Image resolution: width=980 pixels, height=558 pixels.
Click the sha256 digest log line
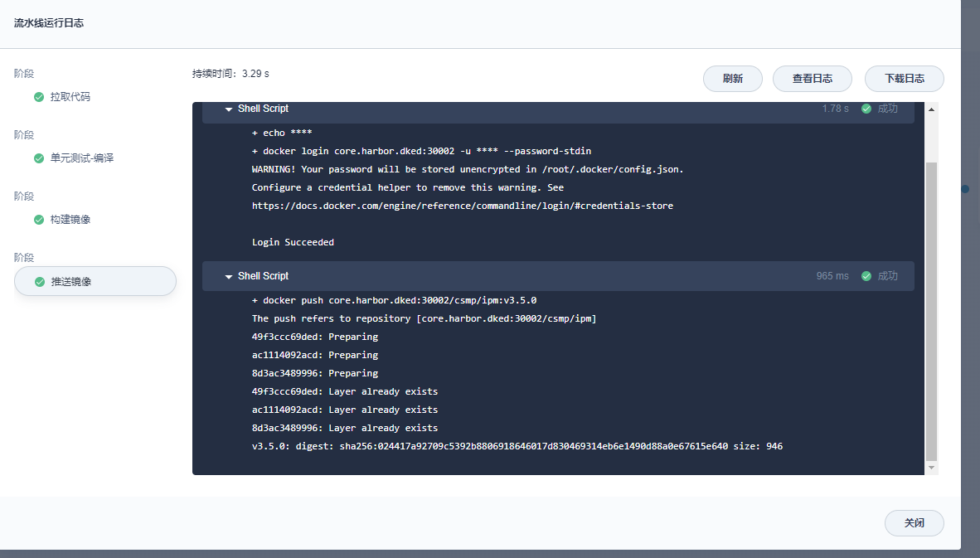[x=517, y=446]
